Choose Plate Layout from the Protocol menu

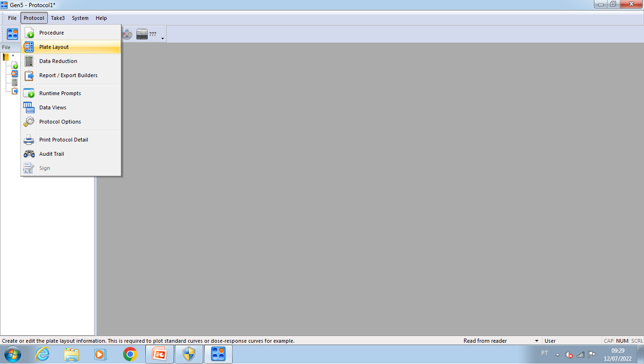(x=71, y=47)
